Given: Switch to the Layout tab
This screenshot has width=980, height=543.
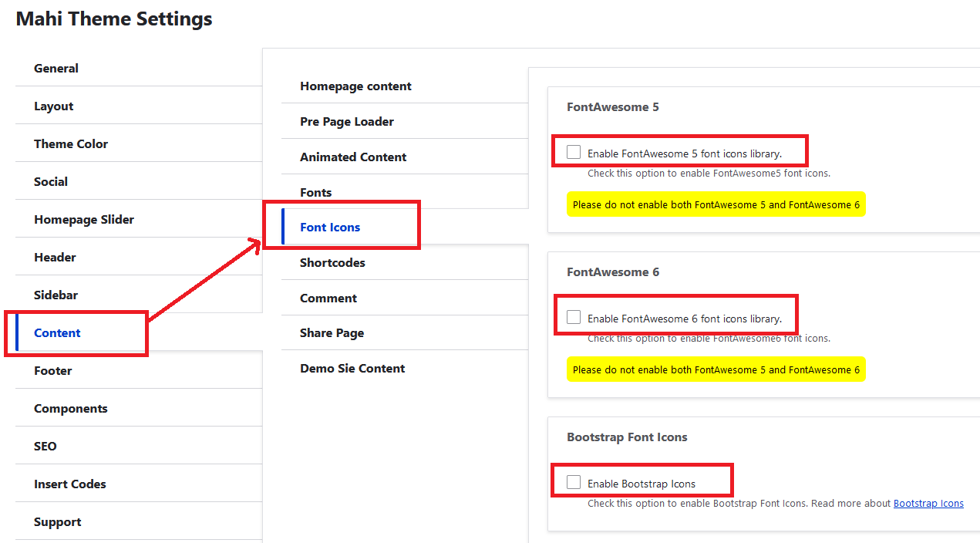Looking at the screenshot, I should [54, 106].
